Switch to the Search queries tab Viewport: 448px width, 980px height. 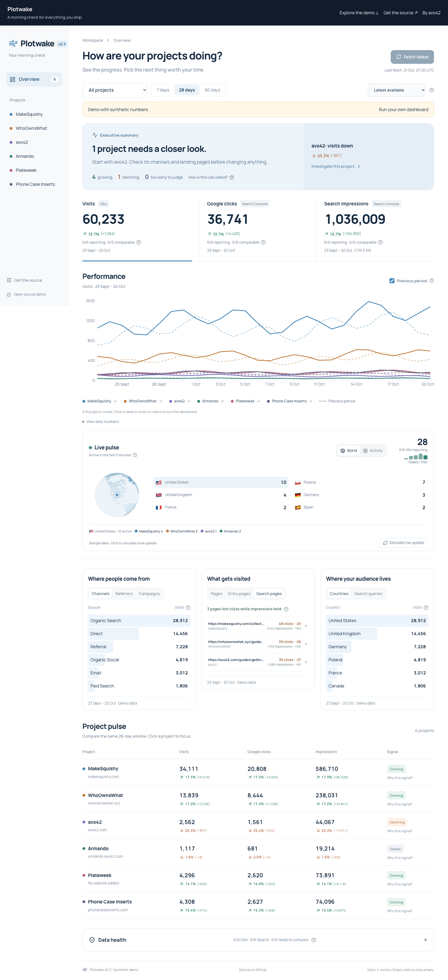coord(368,594)
